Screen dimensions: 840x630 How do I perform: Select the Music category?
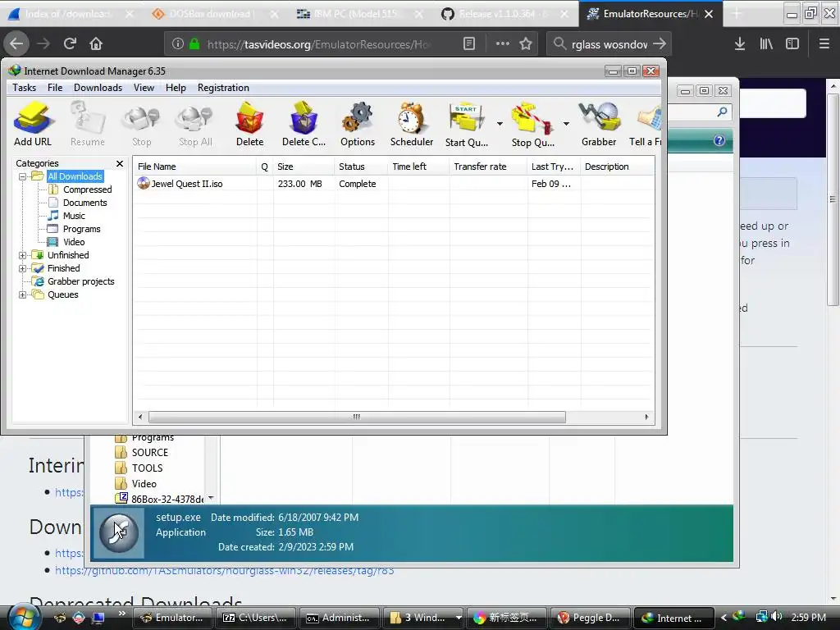tap(74, 216)
